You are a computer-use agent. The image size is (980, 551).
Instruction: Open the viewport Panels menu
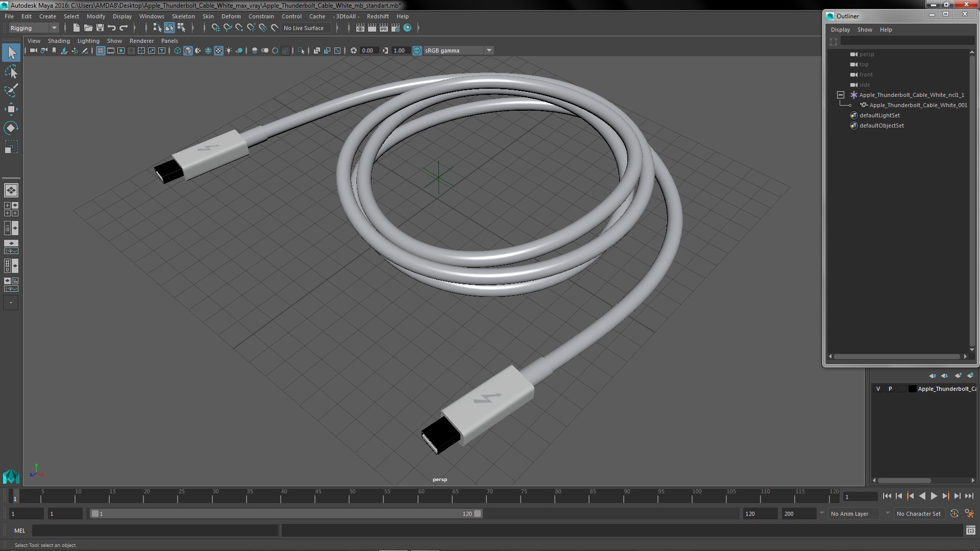coord(169,41)
